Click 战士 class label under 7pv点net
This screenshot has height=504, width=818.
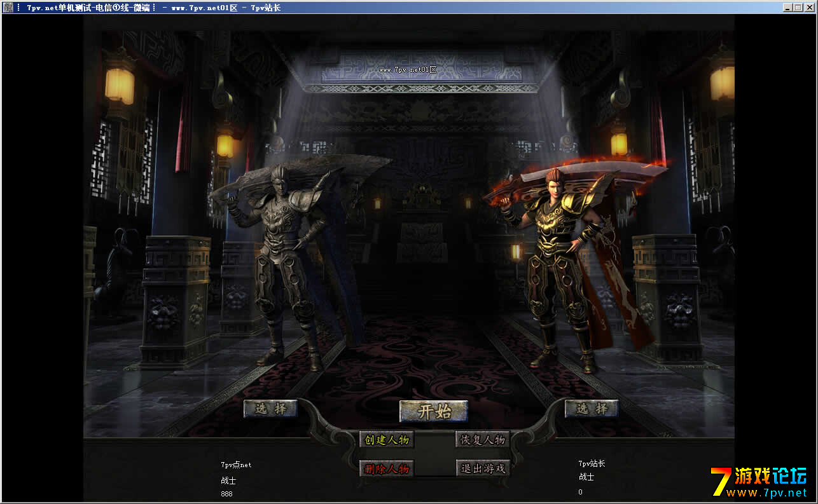click(228, 480)
